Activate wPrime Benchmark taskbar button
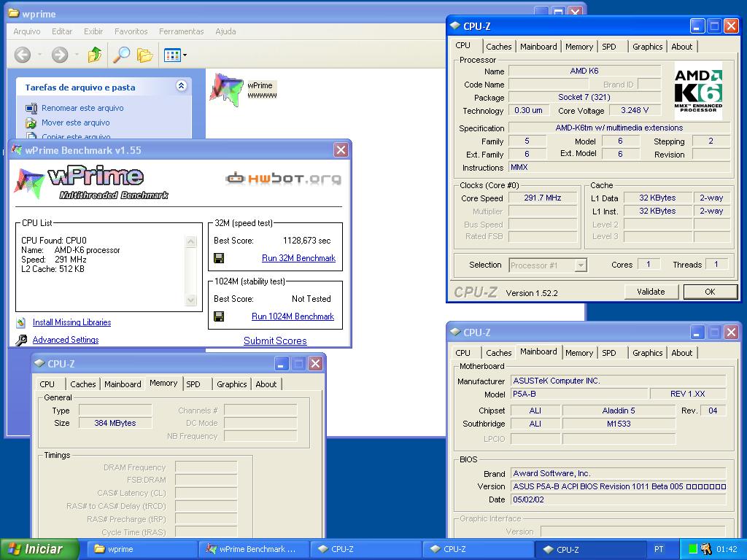Screen dimensions: 747x560 [253, 549]
